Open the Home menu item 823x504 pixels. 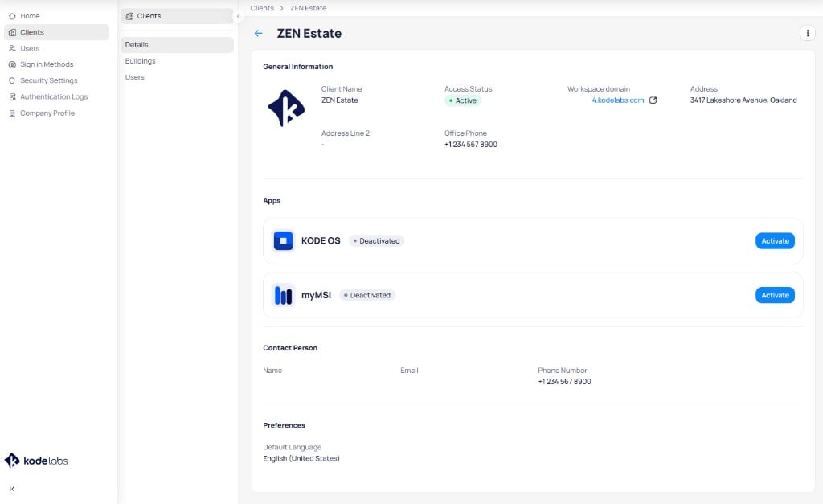tap(57, 16)
